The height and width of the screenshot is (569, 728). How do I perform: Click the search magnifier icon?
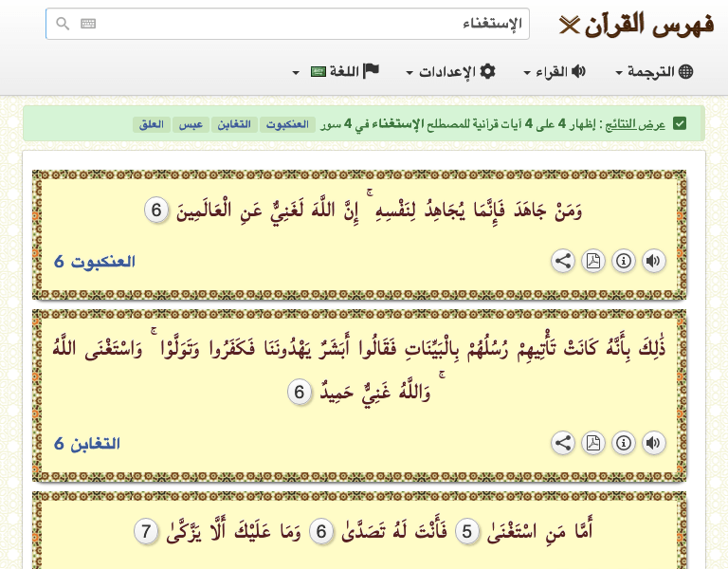(x=63, y=24)
